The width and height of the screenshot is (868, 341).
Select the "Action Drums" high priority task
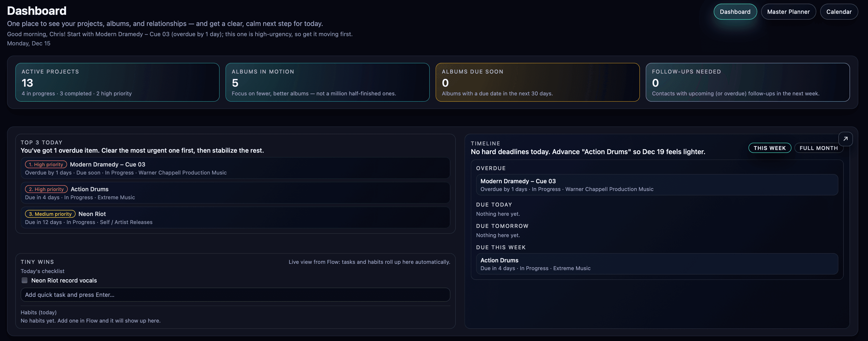[236, 192]
